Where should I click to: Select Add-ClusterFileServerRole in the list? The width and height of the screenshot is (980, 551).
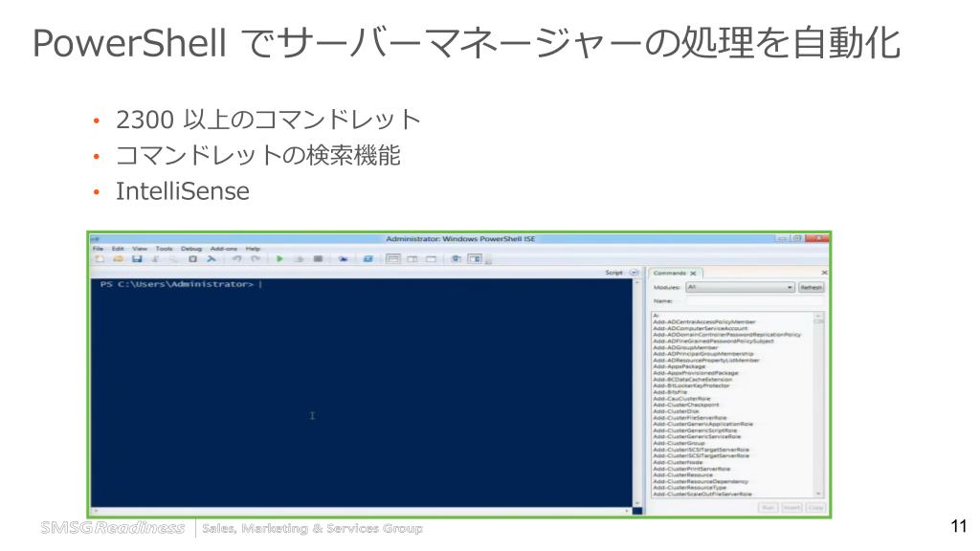point(689,417)
